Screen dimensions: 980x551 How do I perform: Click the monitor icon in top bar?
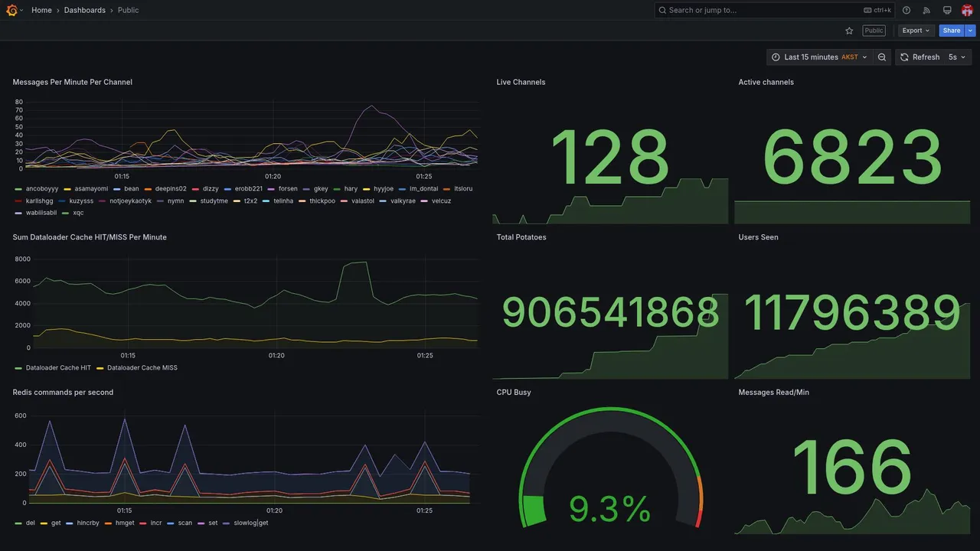coord(947,10)
